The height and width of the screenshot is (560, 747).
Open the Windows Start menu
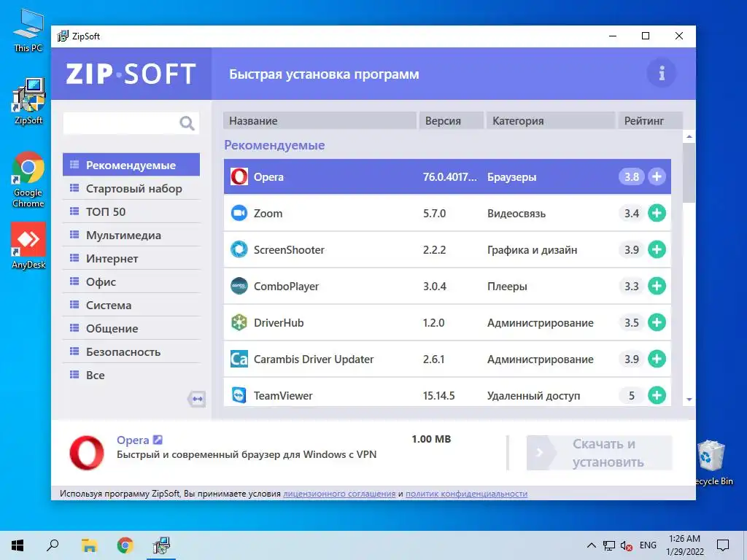point(18,545)
